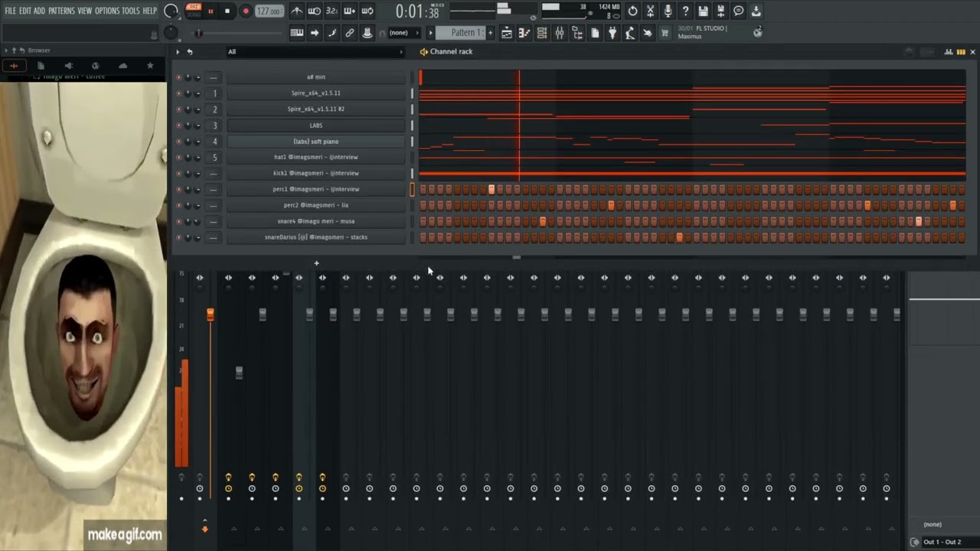The image size is (980, 551).
Task: Open OPTIONS menu
Action: click(x=107, y=11)
